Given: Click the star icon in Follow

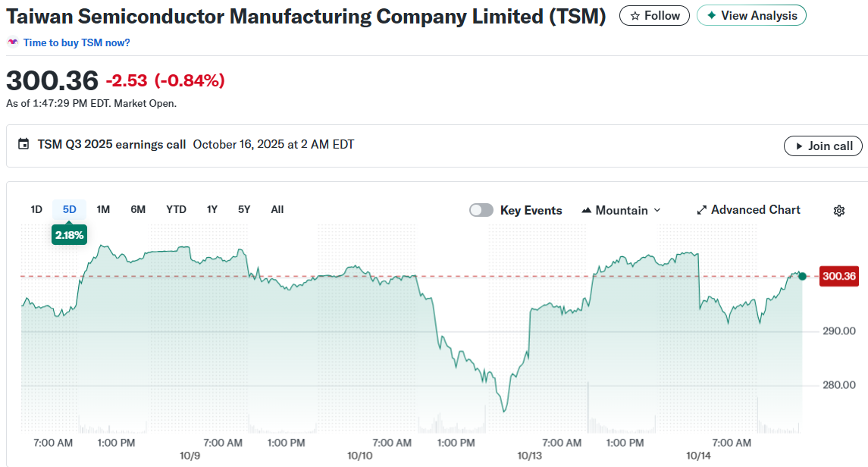Looking at the screenshot, I should [635, 16].
